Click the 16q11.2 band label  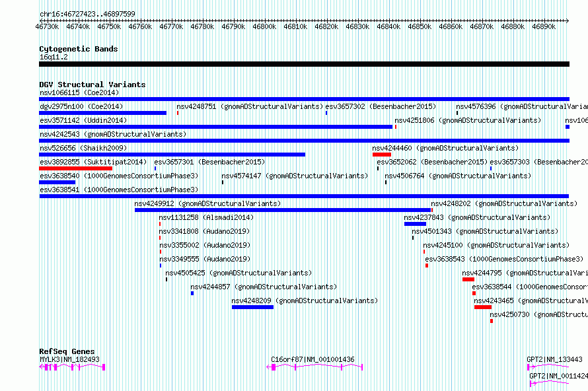[x=54, y=57]
